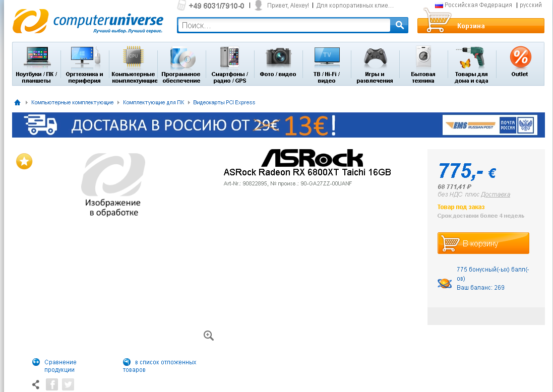Click the 68 771,41 ₽ ruble price
The image size is (553, 392).
pos(455,187)
